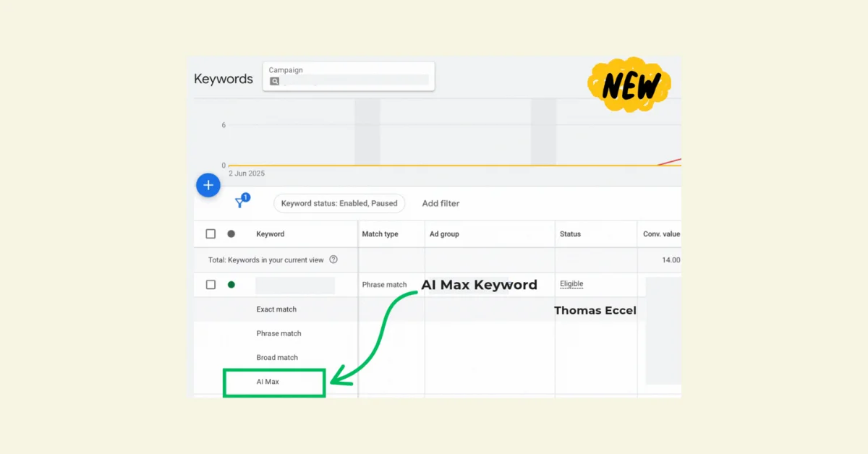868x454 pixels.
Task: Sort by the Keyword column header
Action: pos(271,234)
